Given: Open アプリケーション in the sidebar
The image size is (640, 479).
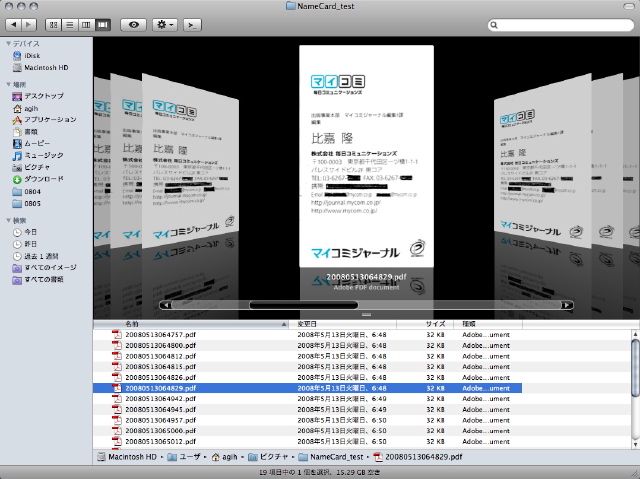Looking at the screenshot, I should pos(44,120).
